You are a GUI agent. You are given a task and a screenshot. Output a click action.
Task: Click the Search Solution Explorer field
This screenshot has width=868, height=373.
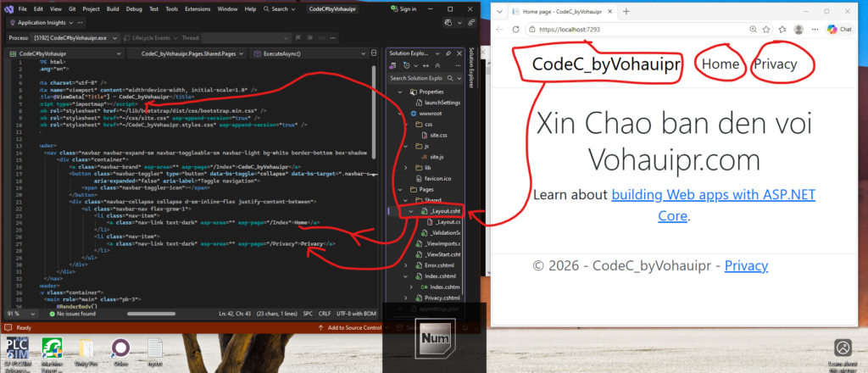click(x=419, y=78)
